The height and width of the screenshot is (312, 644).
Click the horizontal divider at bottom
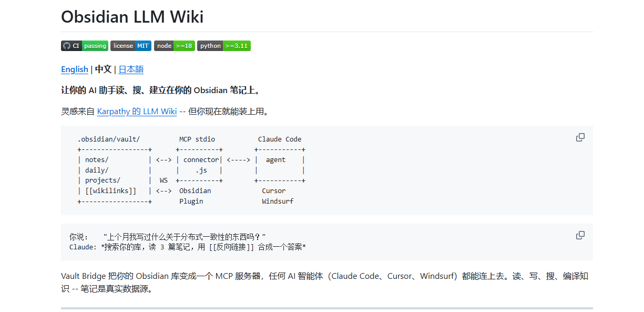click(x=326, y=308)
